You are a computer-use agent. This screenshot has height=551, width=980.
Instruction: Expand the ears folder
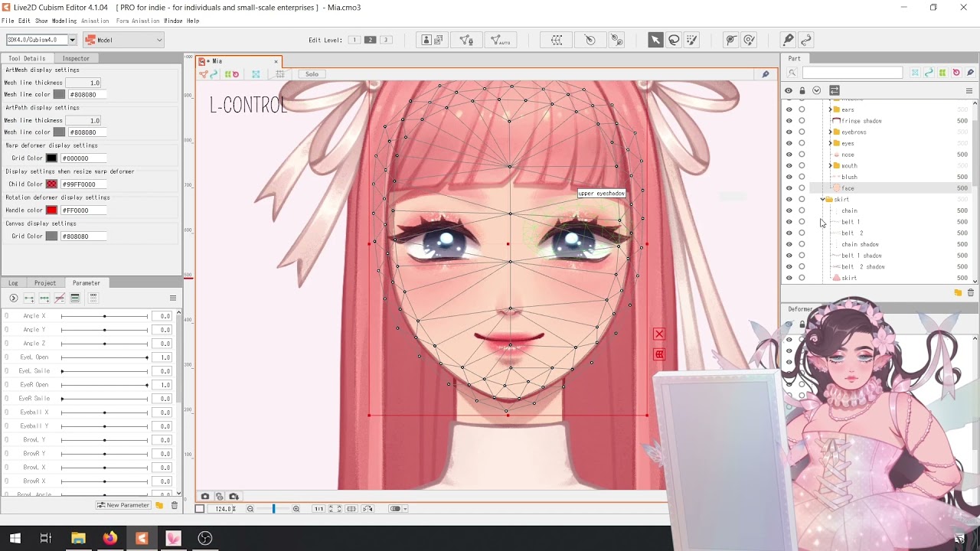pyautogui.click(x=830, y=109)
